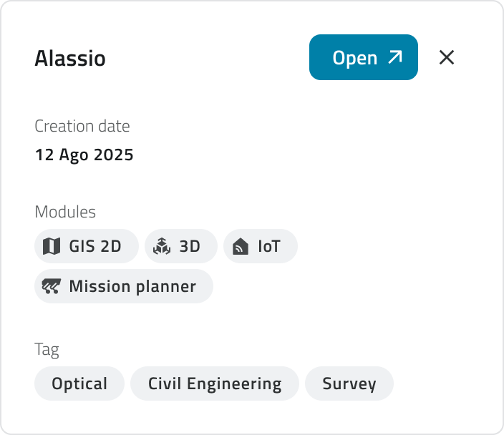Click the Modules section heading
Viewport: 504px width, 435px height.
65,212
